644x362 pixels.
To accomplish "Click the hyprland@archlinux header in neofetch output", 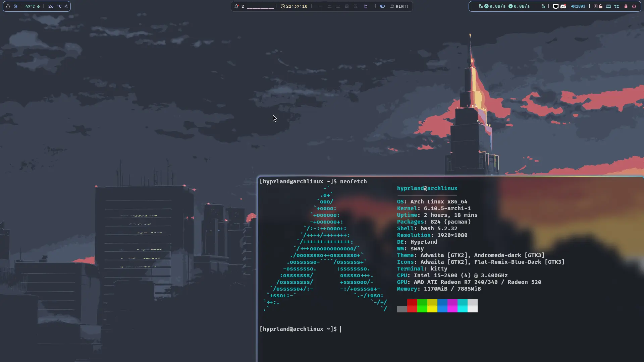I will pyautogui.click(x=427, y=188).
